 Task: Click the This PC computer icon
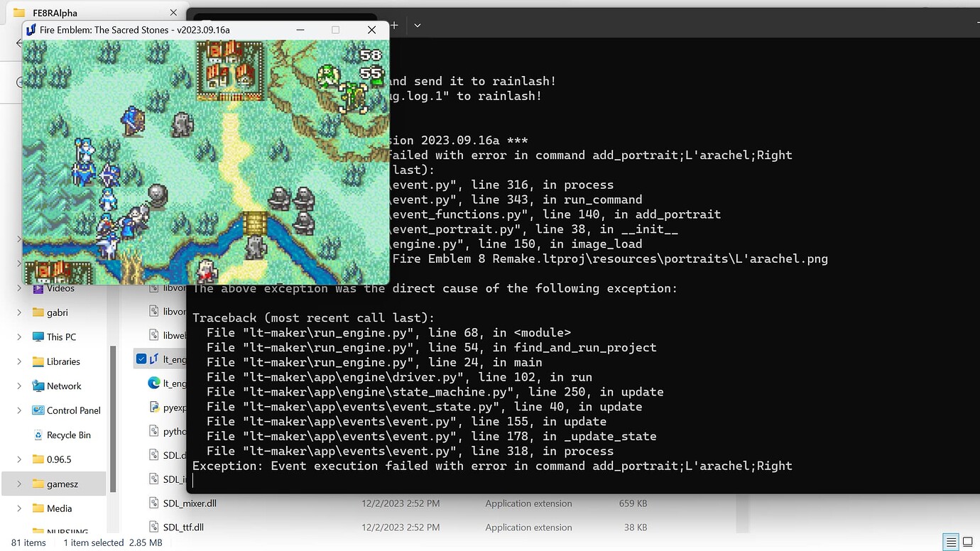tap(38, 337)
